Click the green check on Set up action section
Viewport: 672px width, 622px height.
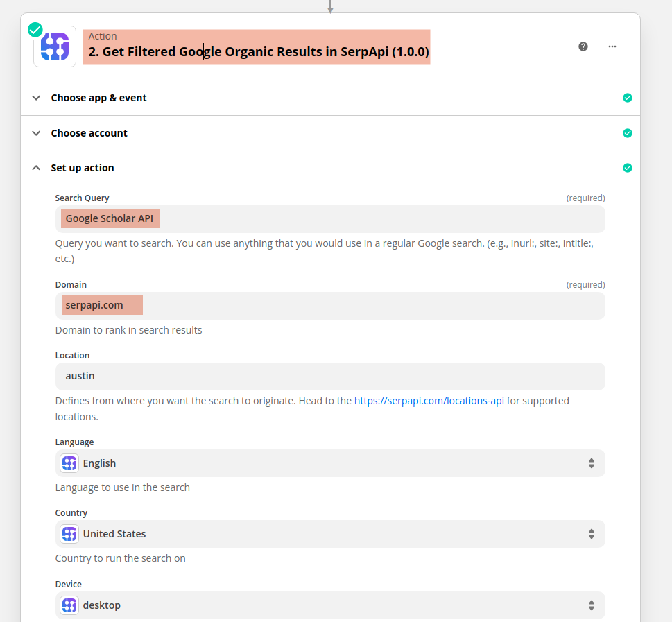[x=628, y=167]
